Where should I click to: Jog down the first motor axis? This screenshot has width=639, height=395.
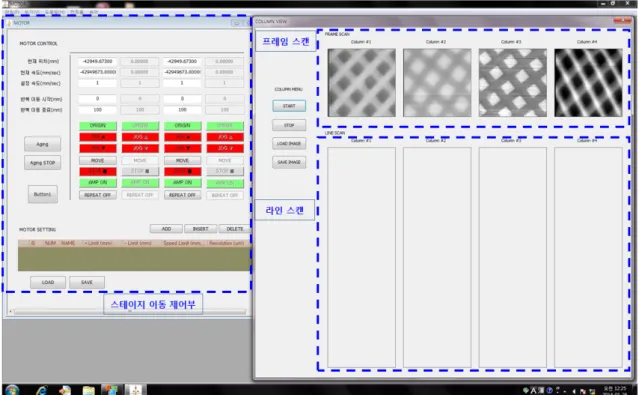97,148
